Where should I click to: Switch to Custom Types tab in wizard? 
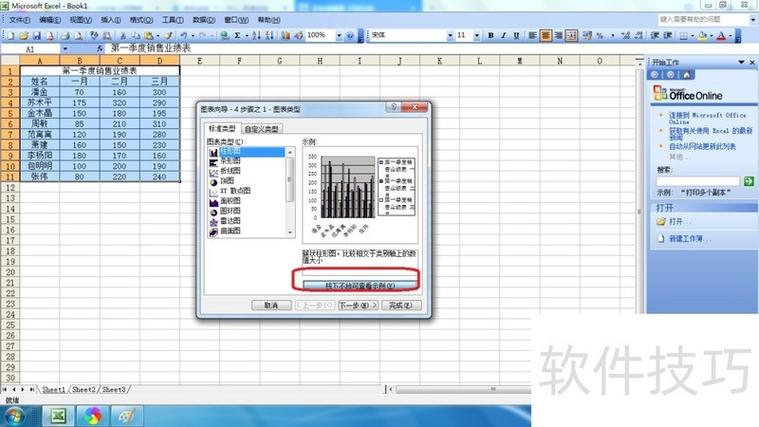(x=261, y=129)
